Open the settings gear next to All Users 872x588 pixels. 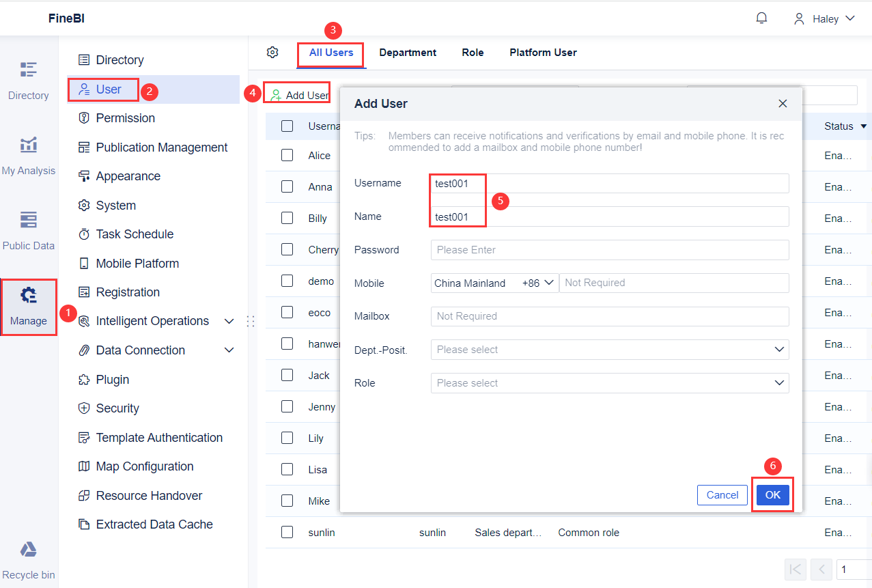click(x=272, y=52)
